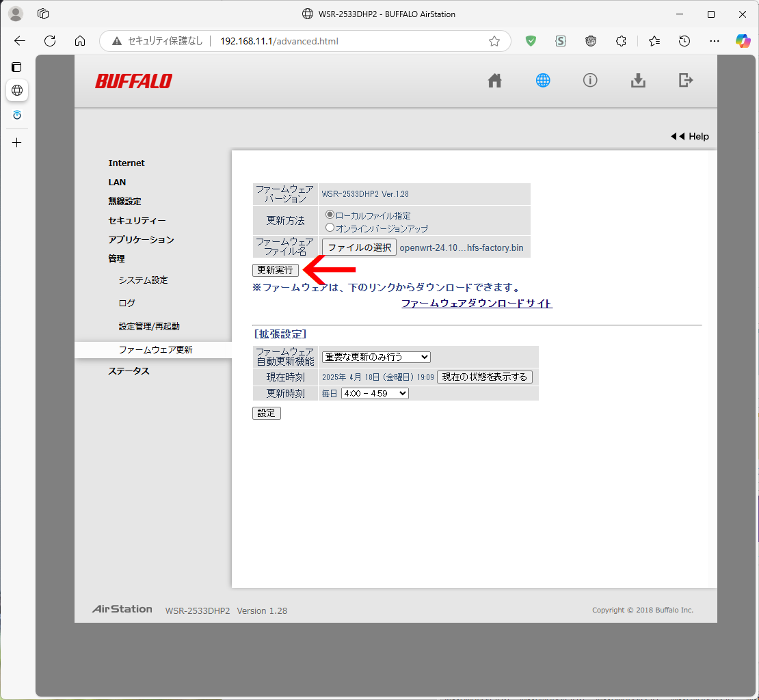Open システム設定 submenu item
Image resolution: width=759 pixels, height=700 pixels.
[144, 280]
